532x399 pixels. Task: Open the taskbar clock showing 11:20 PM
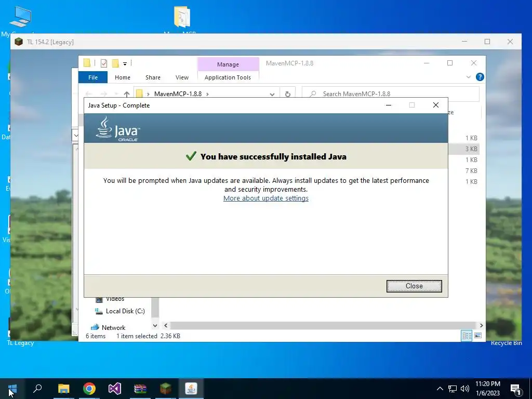[487, 389]
